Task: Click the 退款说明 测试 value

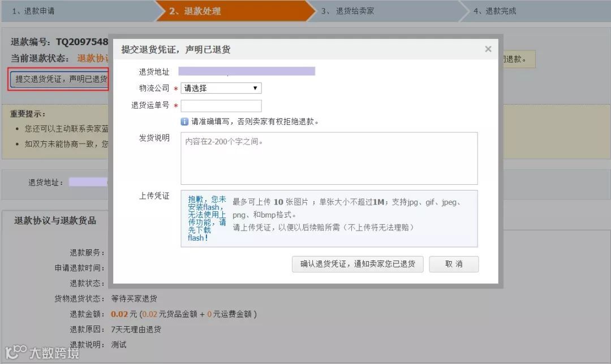Action: [x=118, y=345]
